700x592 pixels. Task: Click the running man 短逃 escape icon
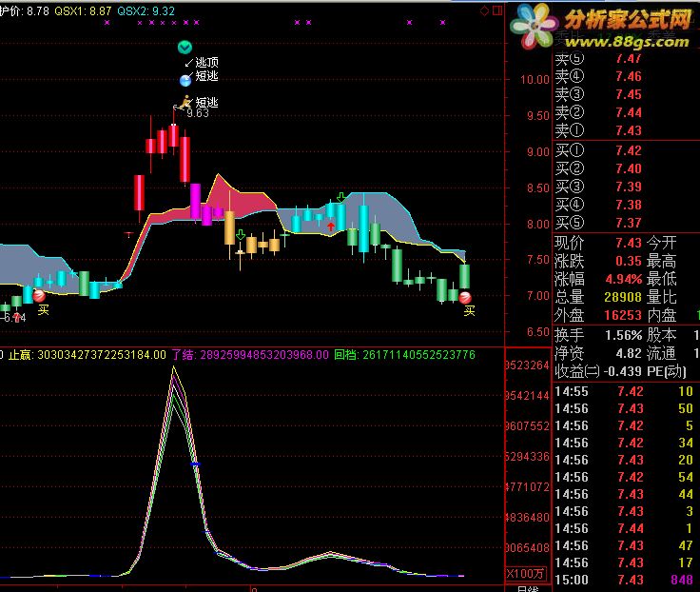tap(185, 103)
